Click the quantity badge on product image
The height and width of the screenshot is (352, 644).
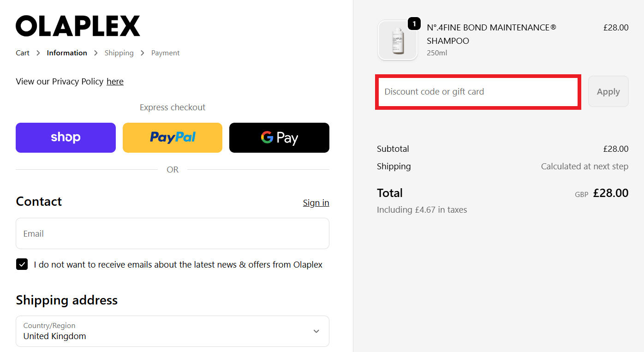[x=414, y=24]
